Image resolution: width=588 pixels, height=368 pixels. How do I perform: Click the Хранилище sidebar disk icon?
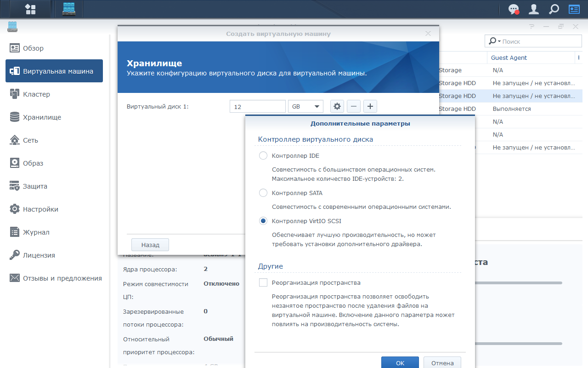point(15,117)
